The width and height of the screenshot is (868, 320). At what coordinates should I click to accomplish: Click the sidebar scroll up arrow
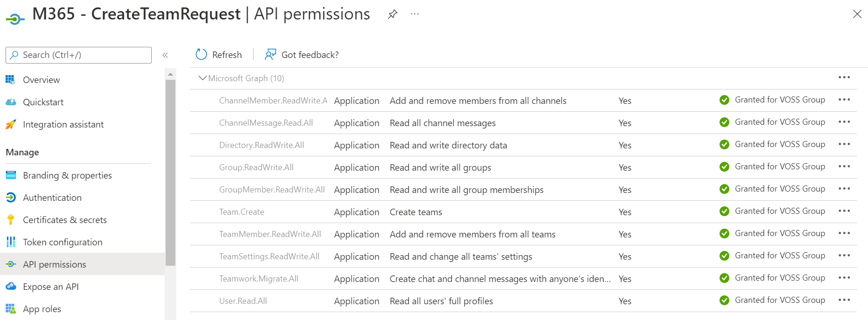coord(170,74)
